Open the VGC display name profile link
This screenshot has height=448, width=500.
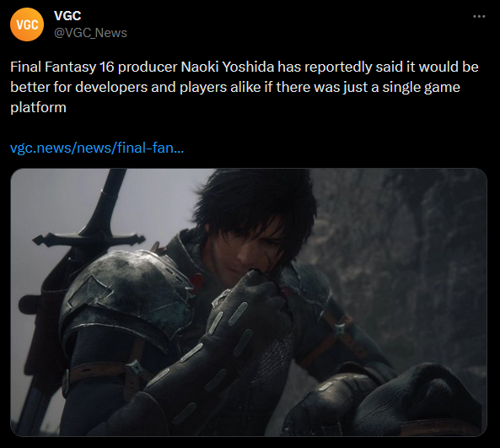[x=67, y=16]
